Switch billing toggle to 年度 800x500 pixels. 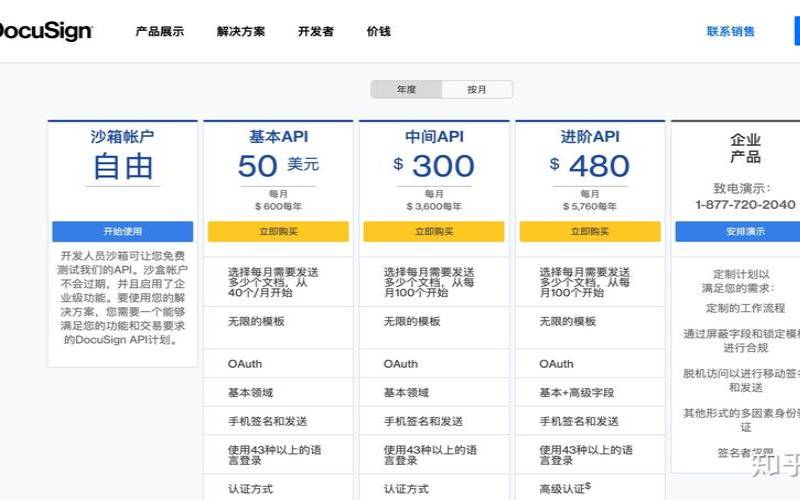[406, 89]
